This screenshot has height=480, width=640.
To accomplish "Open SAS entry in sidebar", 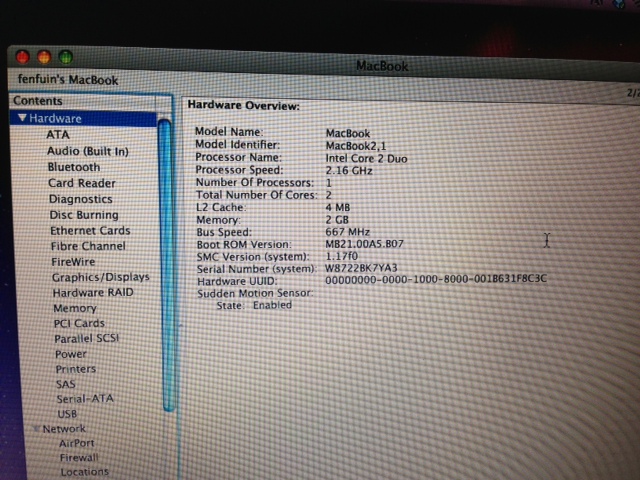I will [x=66, y=384].
